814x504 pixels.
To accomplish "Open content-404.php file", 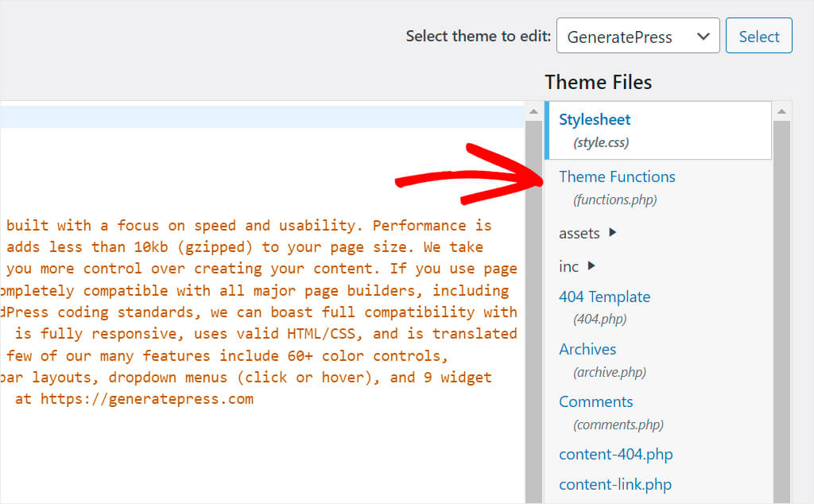I will pos(616,454).
